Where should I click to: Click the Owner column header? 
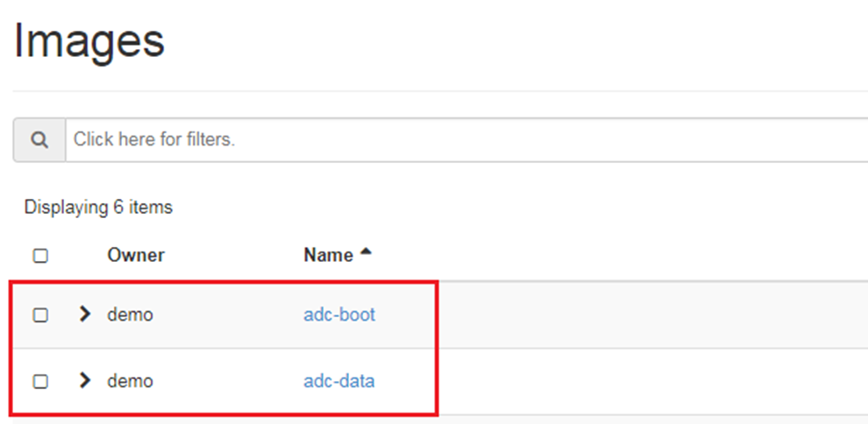pos(136,255)
